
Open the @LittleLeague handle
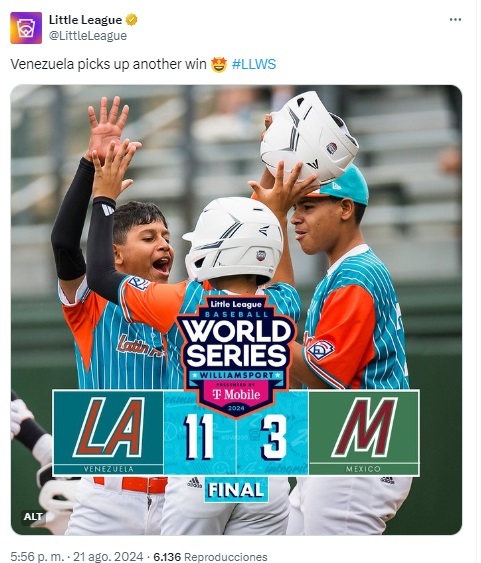[x=88, y=36]
